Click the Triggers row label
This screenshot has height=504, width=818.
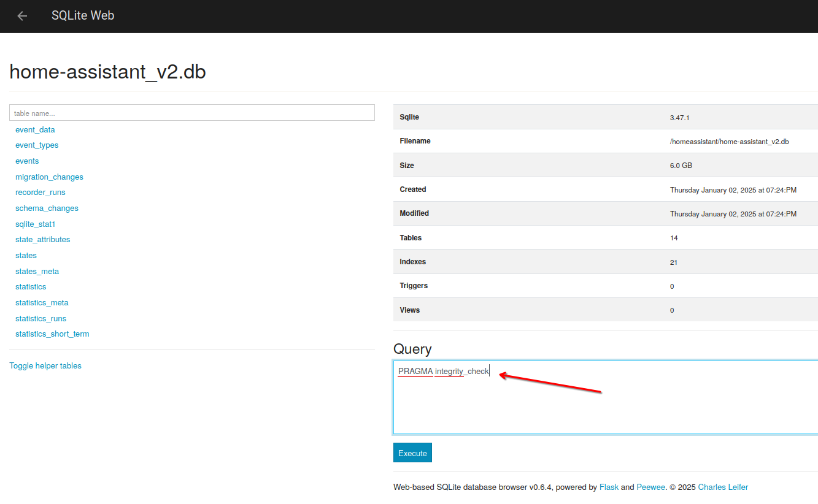click(414, 286)
